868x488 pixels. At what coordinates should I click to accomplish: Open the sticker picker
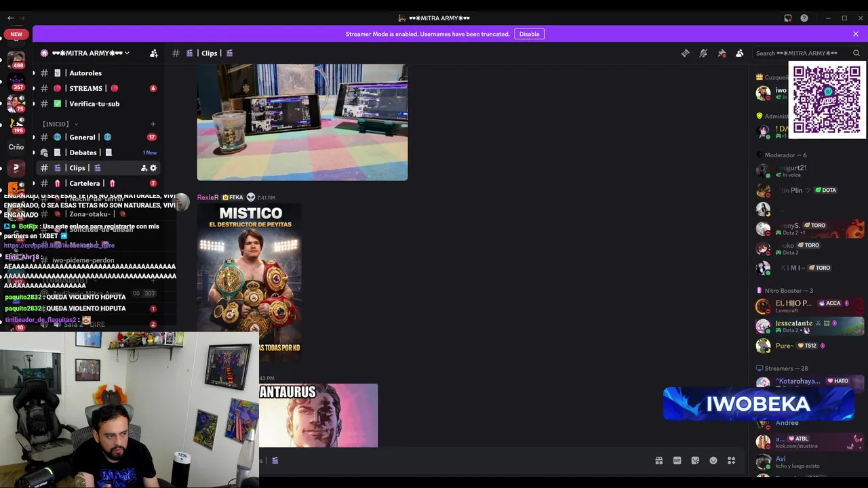pos(695,460)
